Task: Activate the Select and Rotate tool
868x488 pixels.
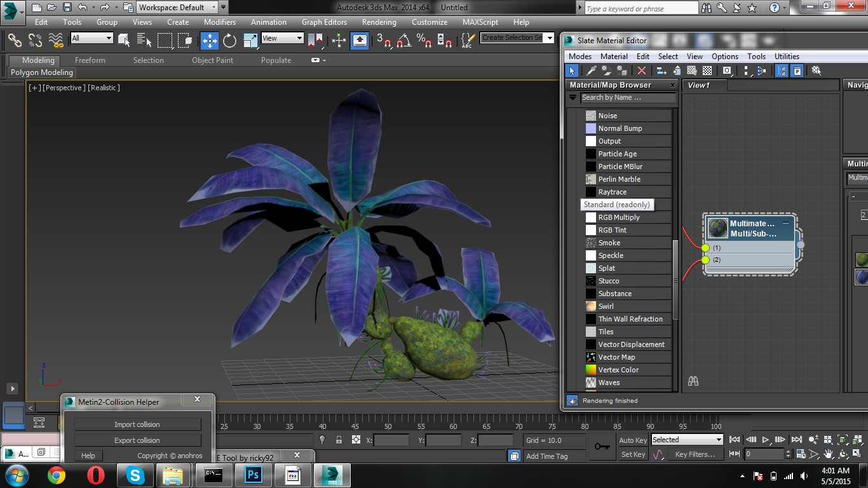Action: click(x=229, y=41)
